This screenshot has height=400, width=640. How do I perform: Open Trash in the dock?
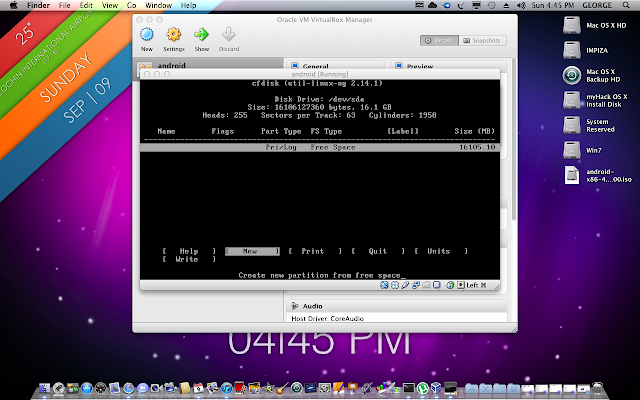[597, 389]
